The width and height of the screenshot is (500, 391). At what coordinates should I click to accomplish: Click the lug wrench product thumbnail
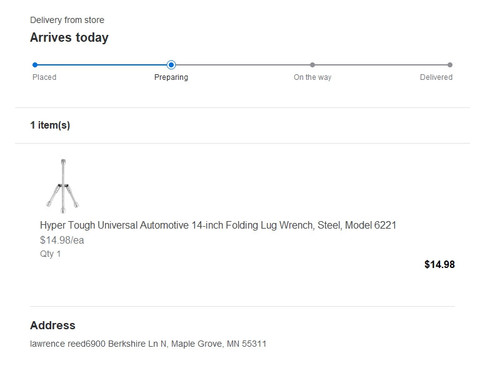pyautogui.click(x=63, y=186)
